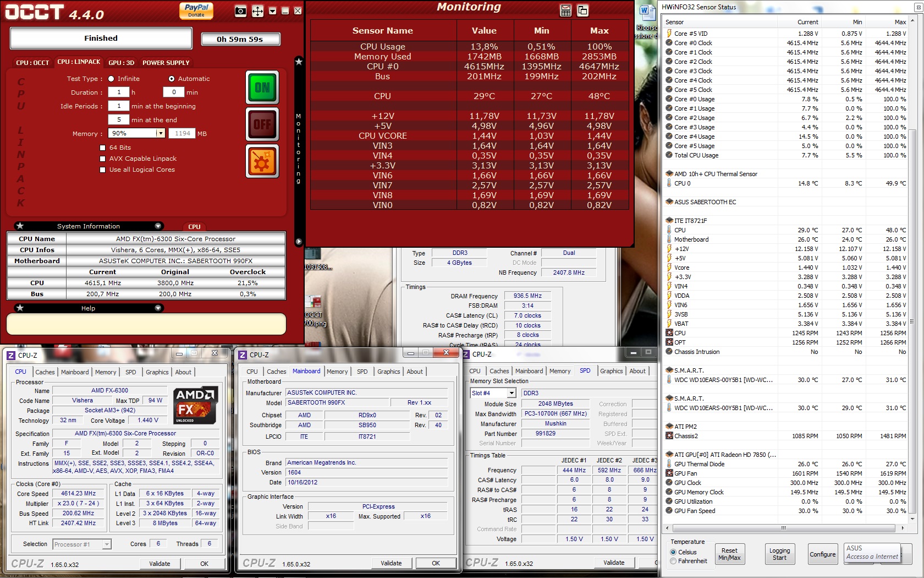Switch to the GPU:3D tab

[x=121, y=63]
